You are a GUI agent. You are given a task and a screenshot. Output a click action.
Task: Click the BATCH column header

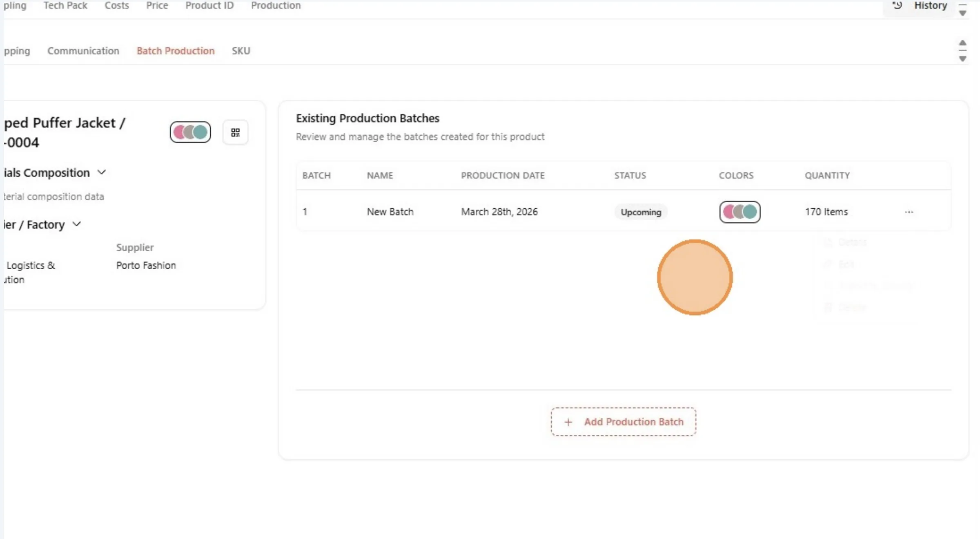tap(316, 175)
